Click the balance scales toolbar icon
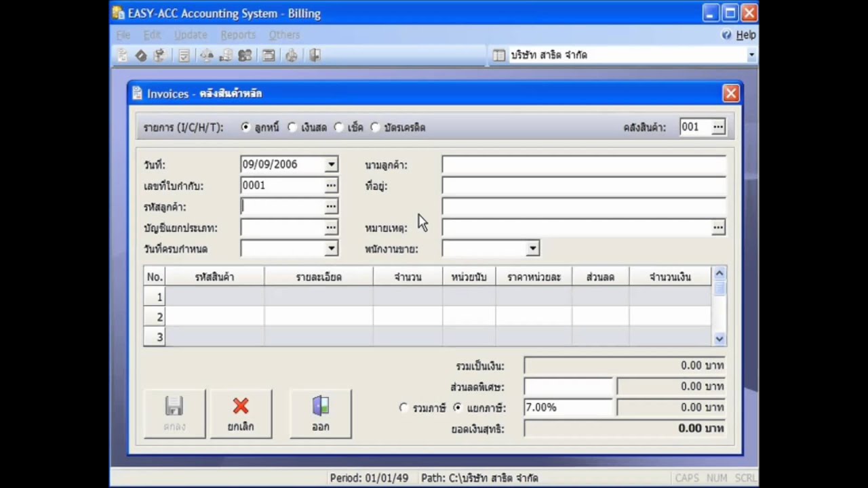868x488 pixels. point(207,56)
